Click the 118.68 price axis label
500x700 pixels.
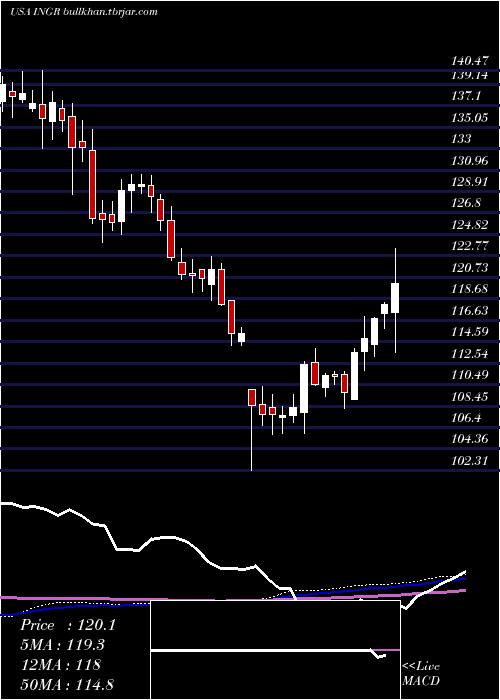point(469,289)
